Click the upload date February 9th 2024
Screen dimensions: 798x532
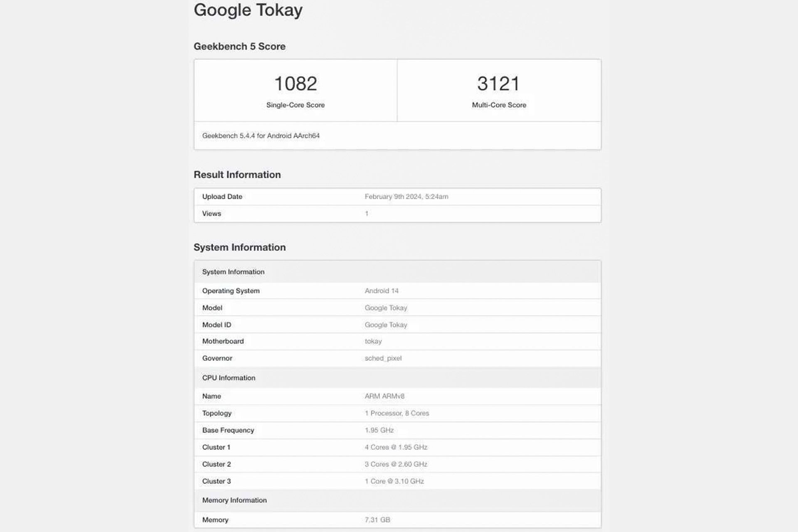pyautogui.click(x=406, y=197)
